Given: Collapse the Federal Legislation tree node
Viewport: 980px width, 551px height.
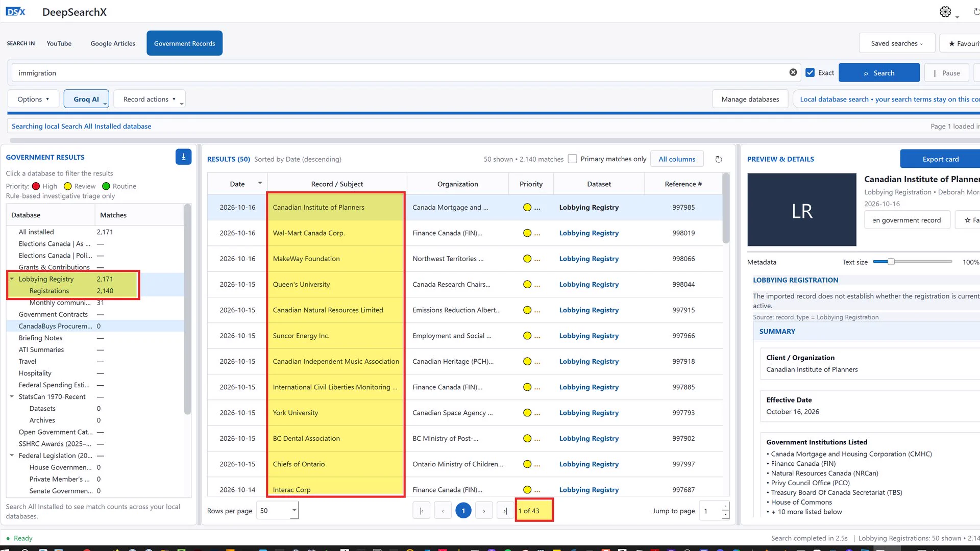Looking at the screenshot, I should 12,456.
